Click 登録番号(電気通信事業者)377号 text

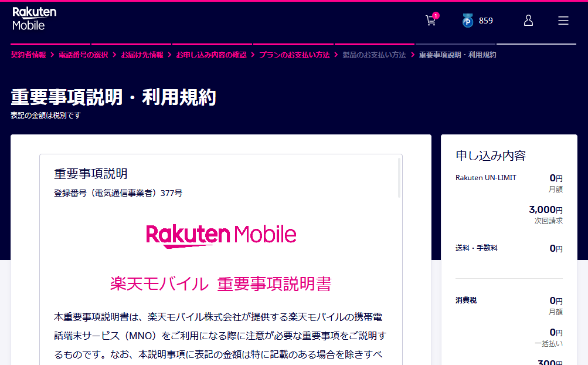[x=118, y=193]
